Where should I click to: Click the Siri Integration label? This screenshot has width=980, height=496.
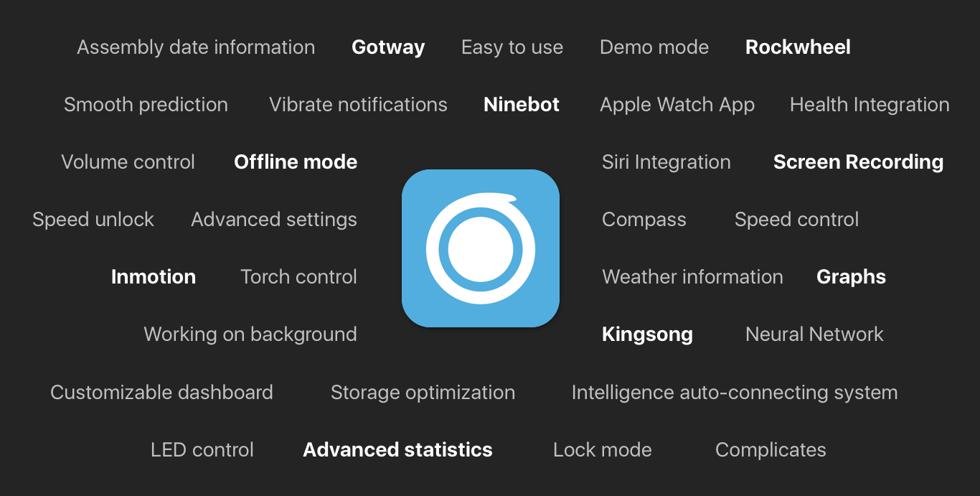pos(666,162)
